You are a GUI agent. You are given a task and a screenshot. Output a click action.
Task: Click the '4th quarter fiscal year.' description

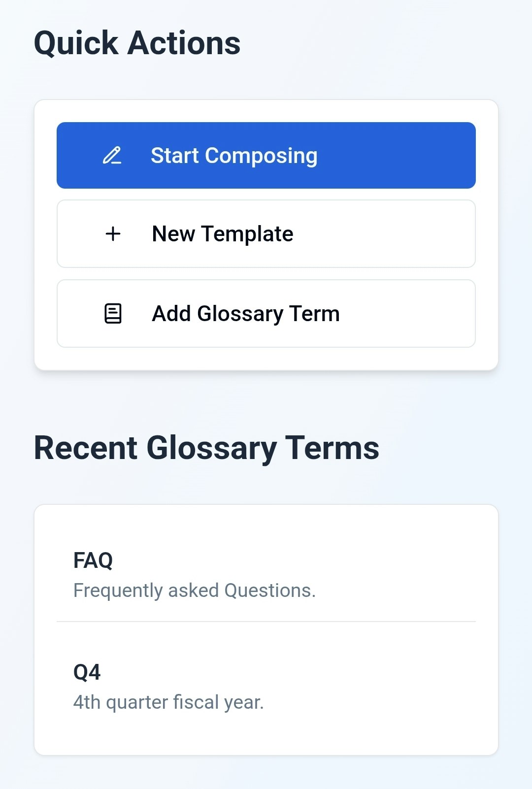168,702
